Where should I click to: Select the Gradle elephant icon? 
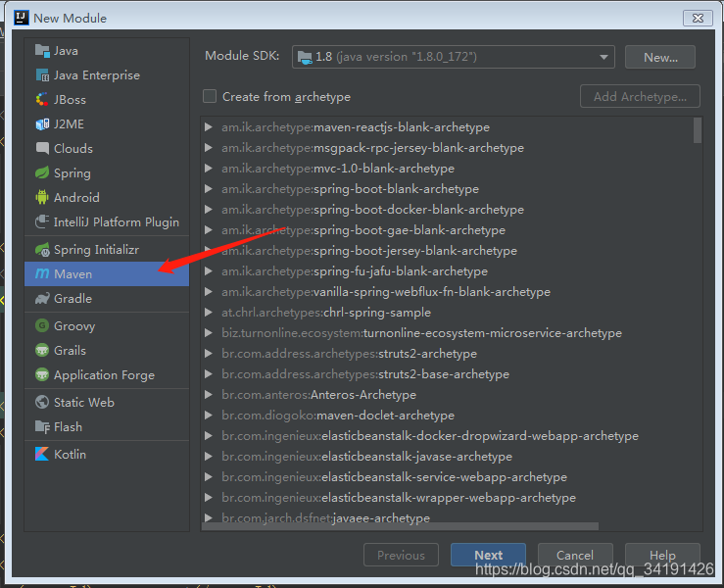[42, 299]
